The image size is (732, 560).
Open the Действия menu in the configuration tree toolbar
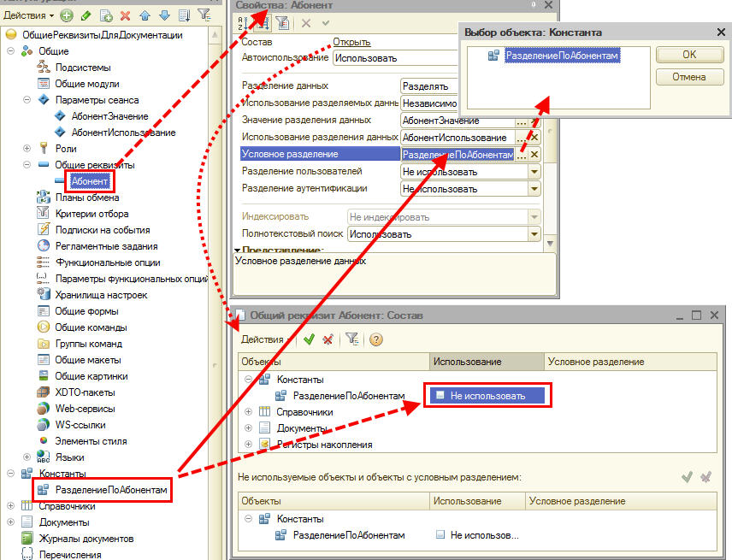[28, 15]
